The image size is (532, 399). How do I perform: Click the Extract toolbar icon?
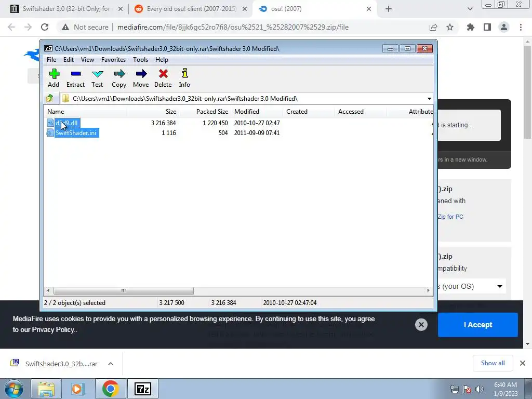(x=75, y=78)
